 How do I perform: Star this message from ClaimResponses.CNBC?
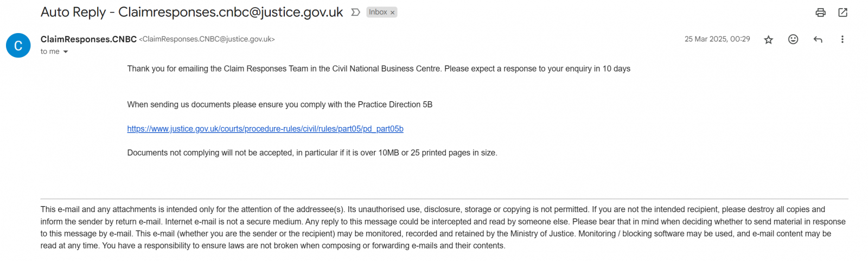pos(768,40)
